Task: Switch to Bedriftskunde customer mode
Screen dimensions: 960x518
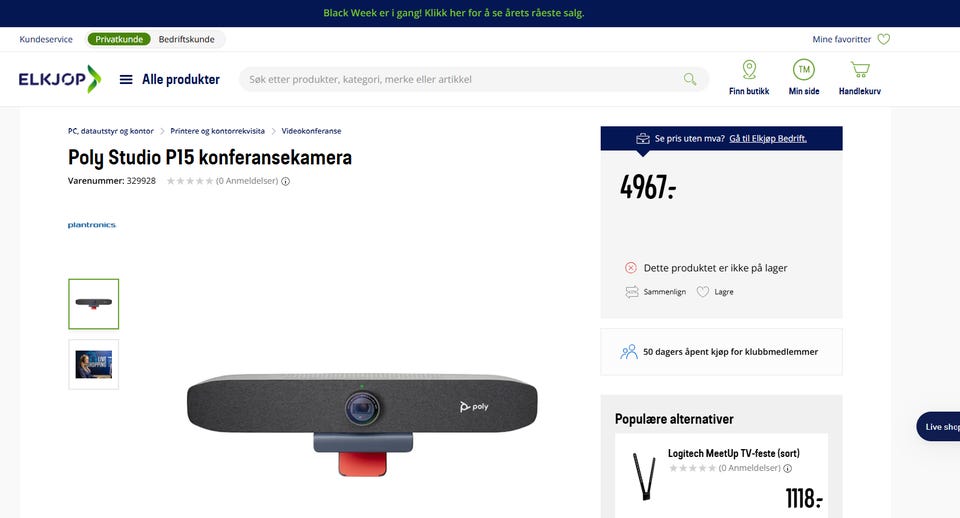Action: (186, 39)
